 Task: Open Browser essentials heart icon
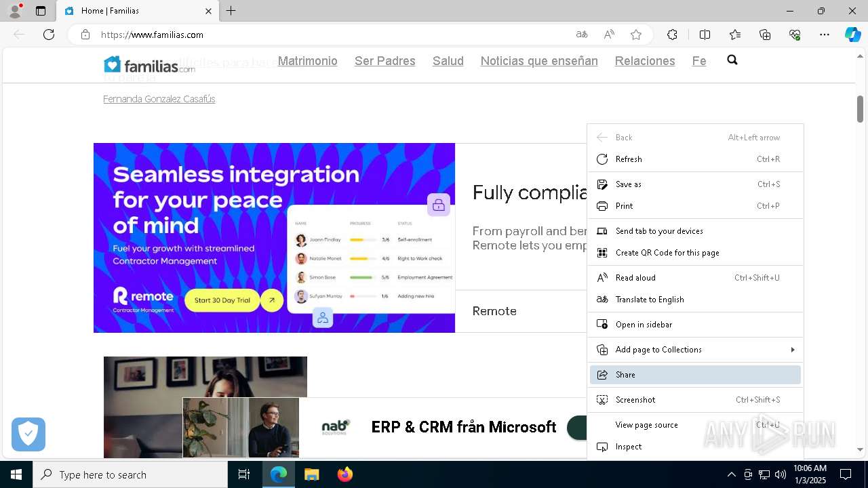pyautogui.click(x=795, y=35)
